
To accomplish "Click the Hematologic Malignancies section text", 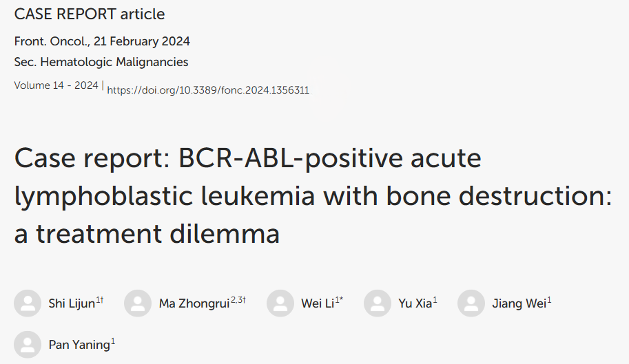I will click(x=114, y=62).
